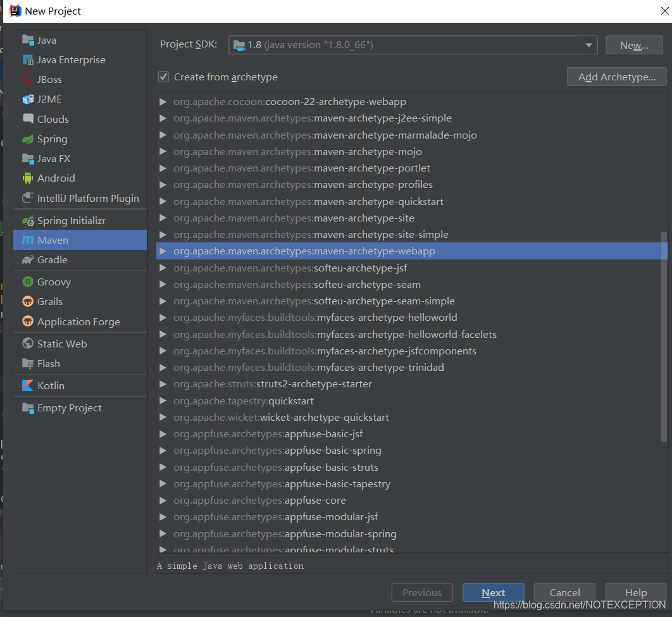Select the Grails icon
This screenshot has height=617, width=672.
point(28,301)
